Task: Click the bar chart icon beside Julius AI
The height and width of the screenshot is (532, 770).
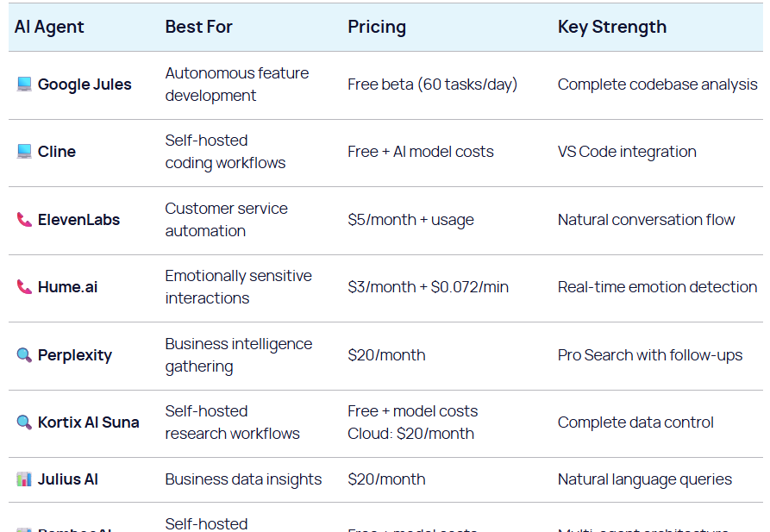Action: 24,479
